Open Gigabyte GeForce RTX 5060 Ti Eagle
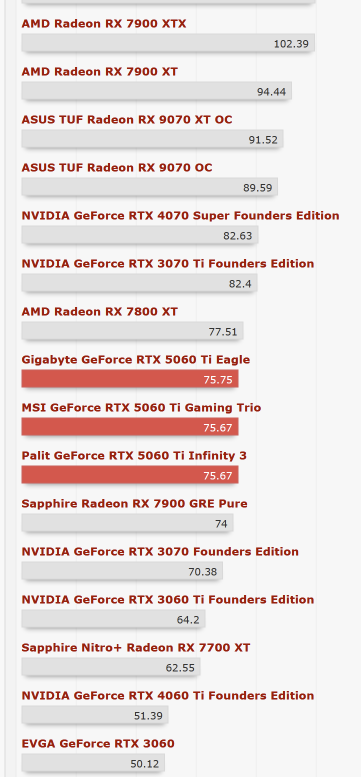Viewport: 361px width, 777px height. pos(136,360)
